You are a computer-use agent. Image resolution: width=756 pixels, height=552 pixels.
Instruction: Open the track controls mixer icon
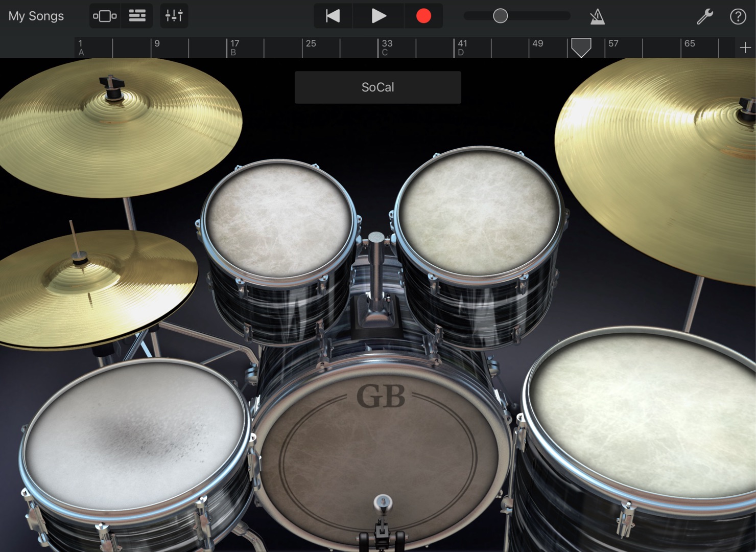click(174, 16)
